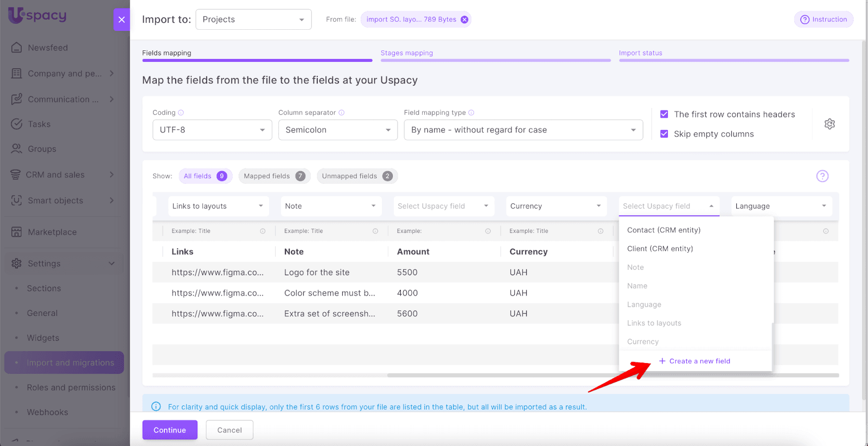Open the Import to Projects dropdown
The image size is (868, 446).
(253, 20)
